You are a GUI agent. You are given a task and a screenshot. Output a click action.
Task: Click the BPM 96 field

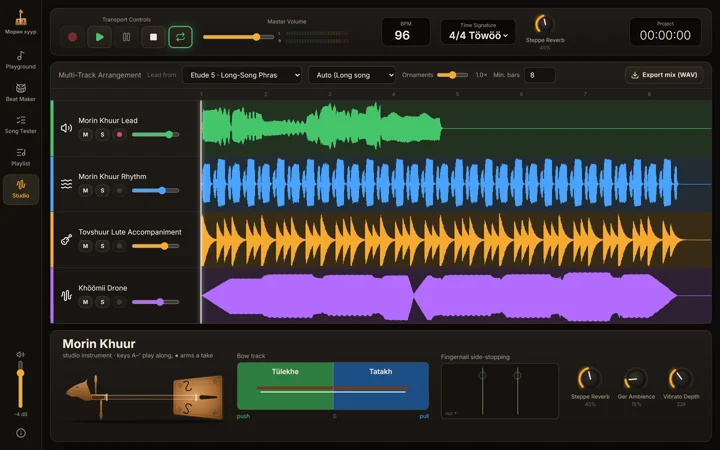[406, 32]
